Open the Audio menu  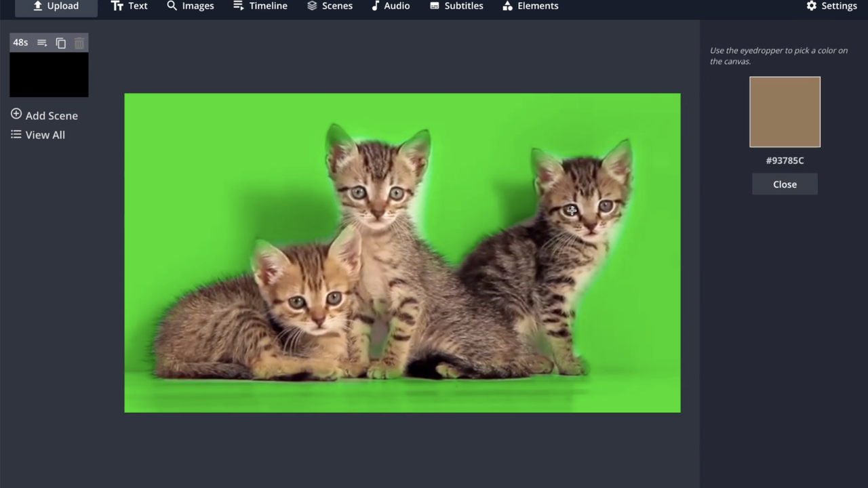[x=390, y=6]
